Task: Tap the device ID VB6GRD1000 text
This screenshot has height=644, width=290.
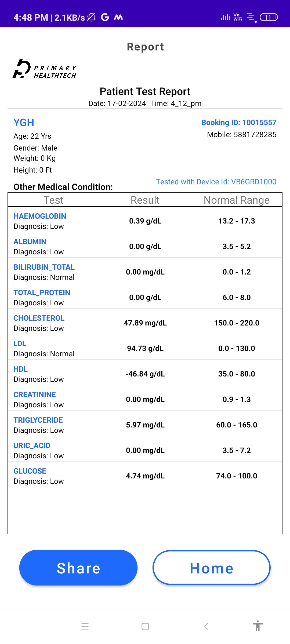Action: click(x=216, y=182)
